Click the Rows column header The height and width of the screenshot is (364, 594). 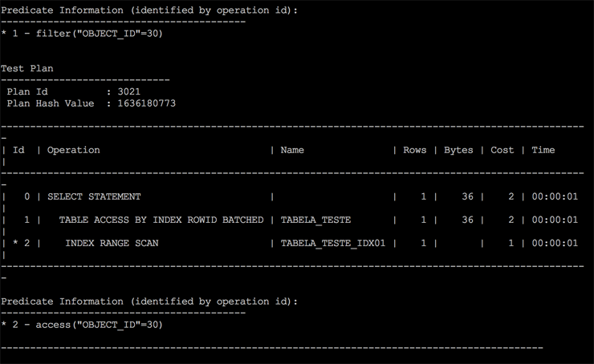coord(414,150)
